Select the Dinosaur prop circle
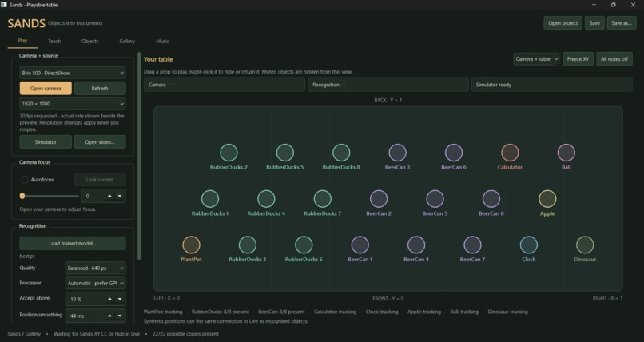644x342 pixels. point(585,245)
